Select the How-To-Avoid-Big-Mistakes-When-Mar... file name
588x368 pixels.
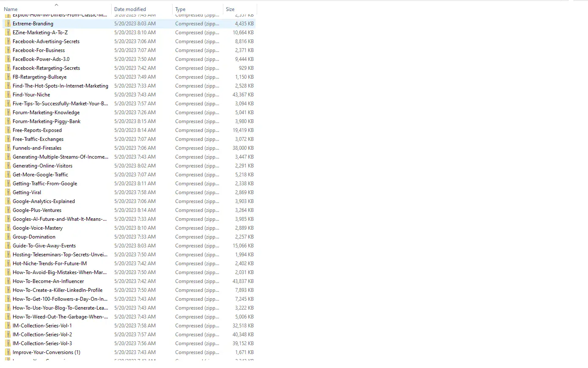(60, 272)
